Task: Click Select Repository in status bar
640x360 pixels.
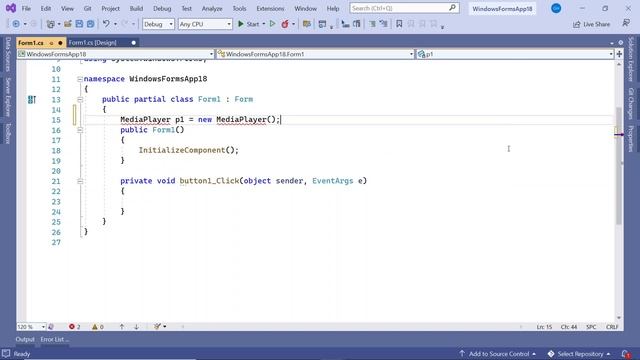Action: point(579,354)
